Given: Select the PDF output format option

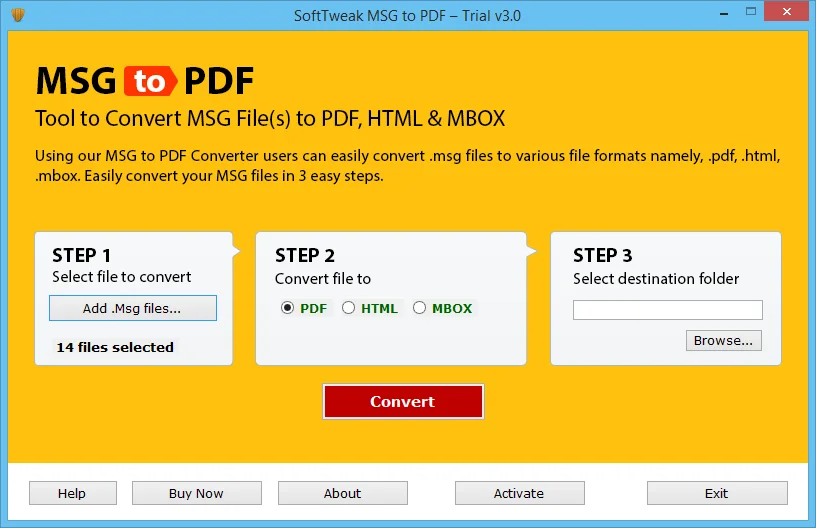Looking at the screenshot, I should point(289,308).
